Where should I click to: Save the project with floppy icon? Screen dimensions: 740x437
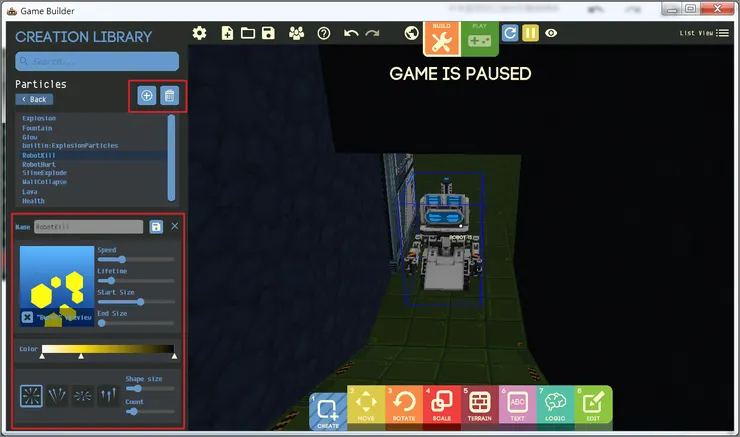268,33
